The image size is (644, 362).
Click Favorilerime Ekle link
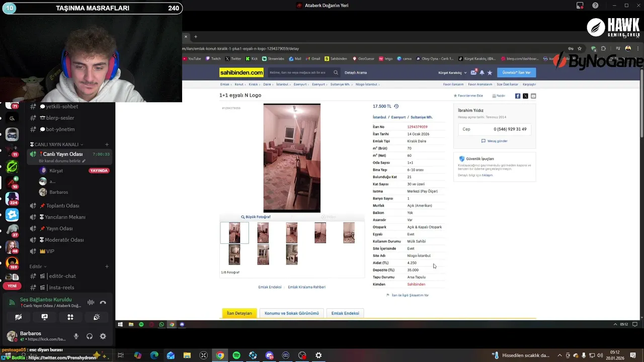(x=468, y=96)
